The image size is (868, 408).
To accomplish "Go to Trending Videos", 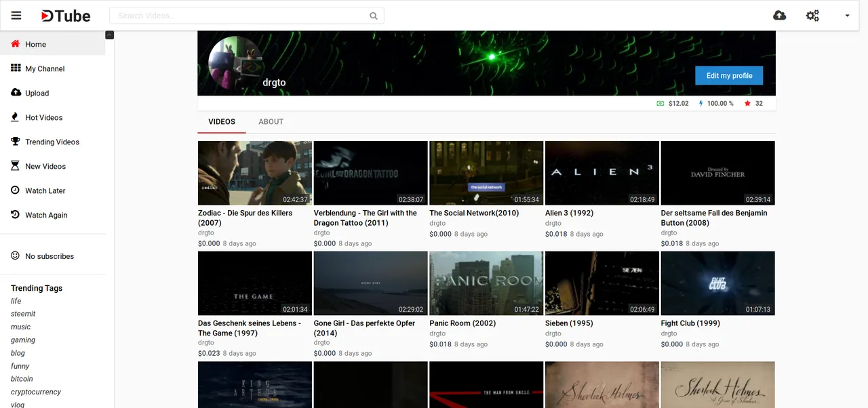I will [52, 142].
